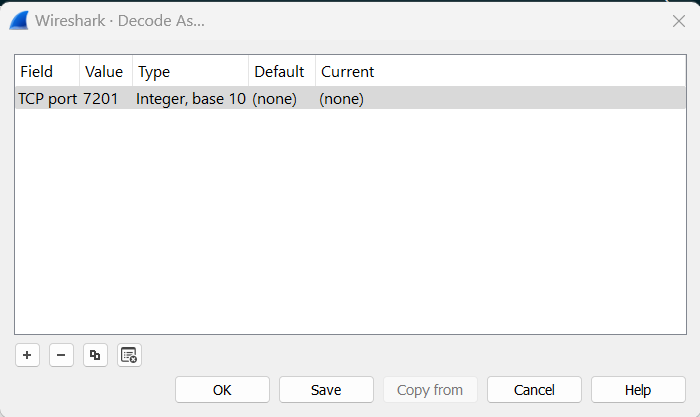Viewport: 700px width, 417px height.
Task: Select the Integer, base 10 type cell
Action: point(190,99)
